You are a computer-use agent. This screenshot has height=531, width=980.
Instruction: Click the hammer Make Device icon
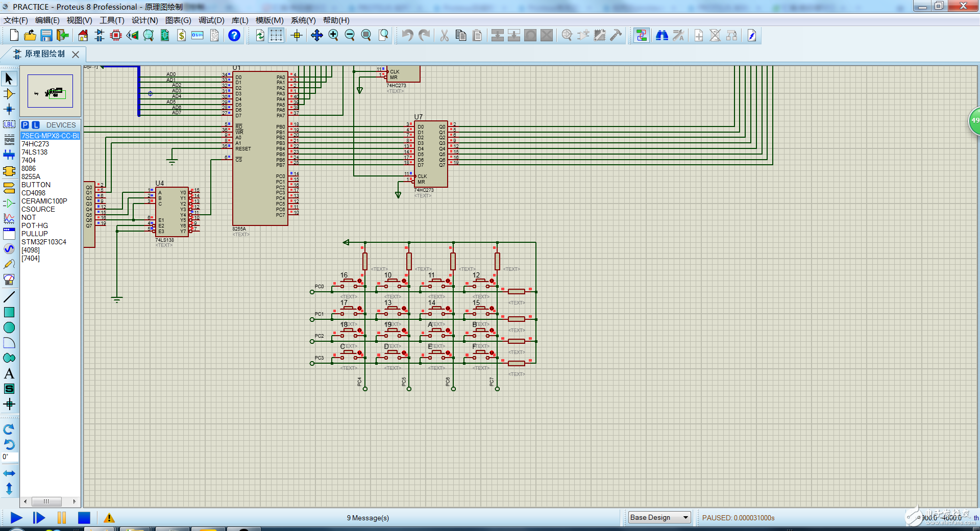616,35
